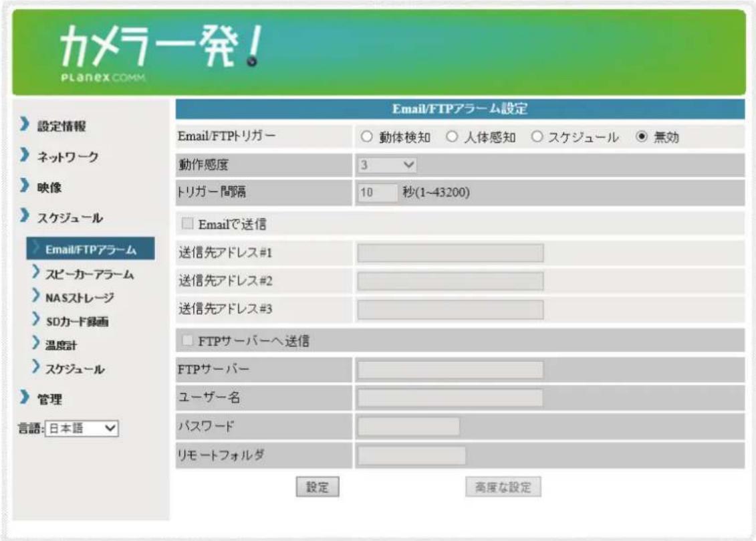The width and height of the screenshot is (756, 541).
Task: Click the リモートフォルダ field
Action: (x=412, y=455)
